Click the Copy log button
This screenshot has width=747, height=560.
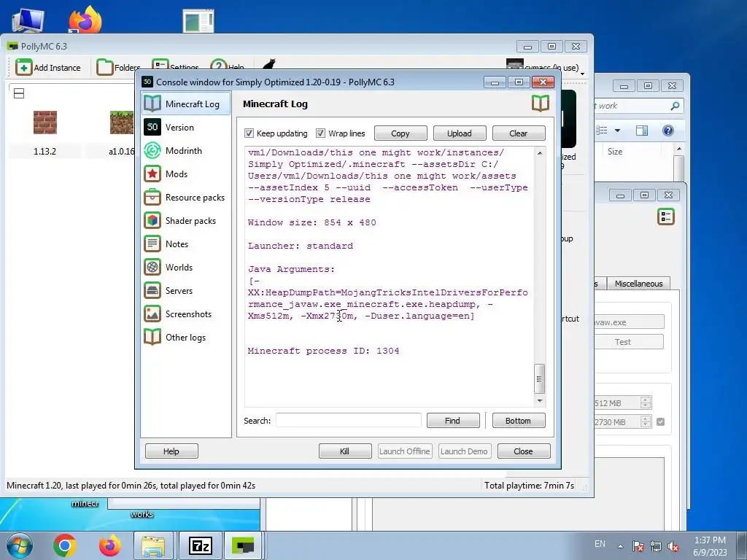pos(400,133)
